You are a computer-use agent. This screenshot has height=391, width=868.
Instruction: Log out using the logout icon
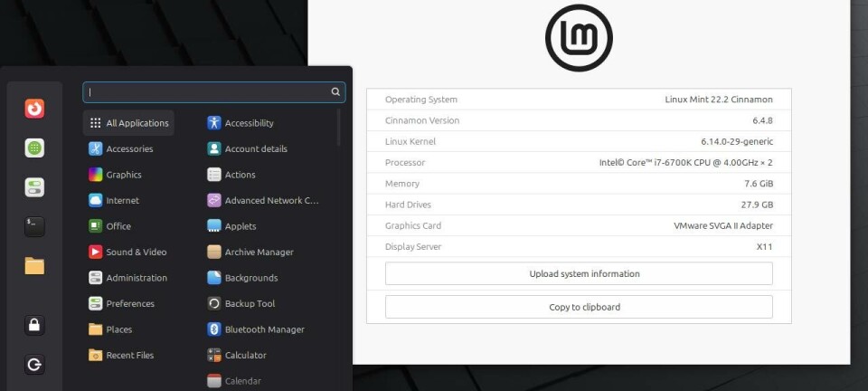pyautogui.click(x=34, y=365)
